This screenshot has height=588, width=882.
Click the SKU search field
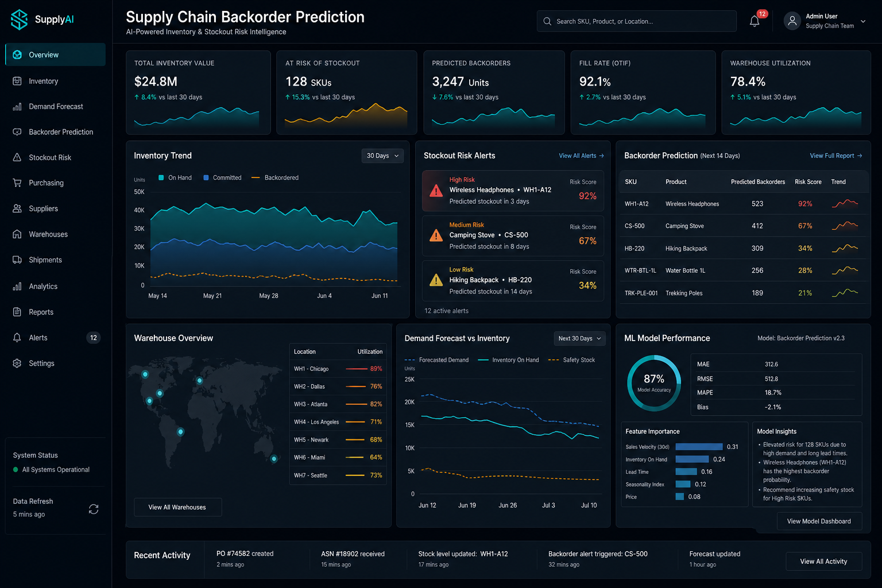tap(637, 21)
